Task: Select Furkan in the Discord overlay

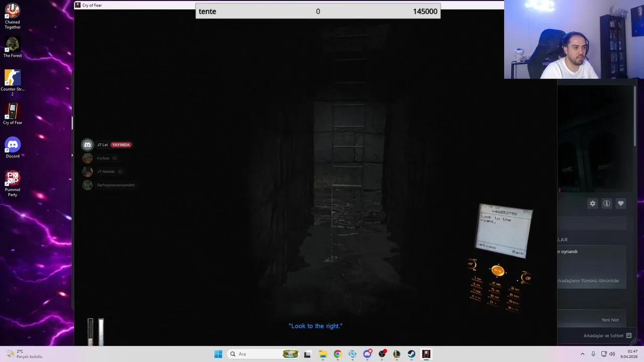Action: click(103, 158)
